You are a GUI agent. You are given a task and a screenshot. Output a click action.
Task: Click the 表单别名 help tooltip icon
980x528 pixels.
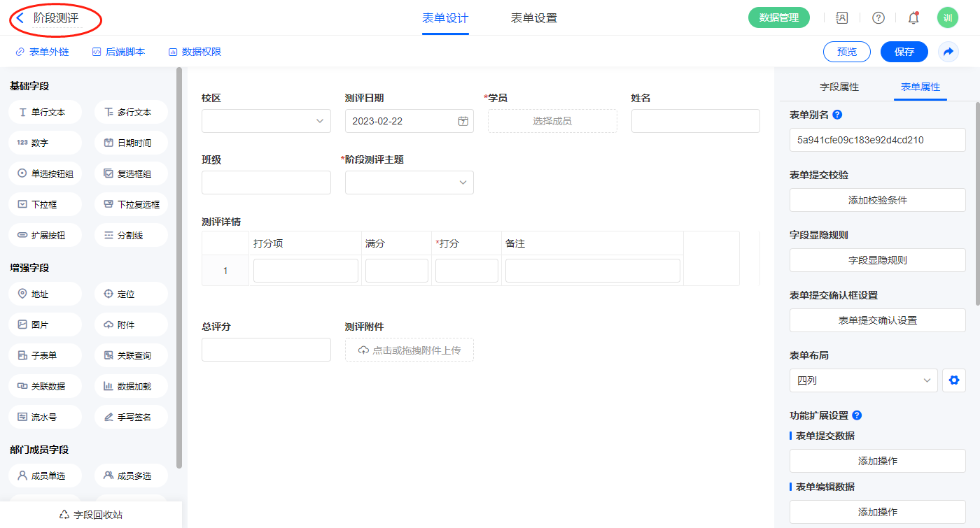(837, 115)
